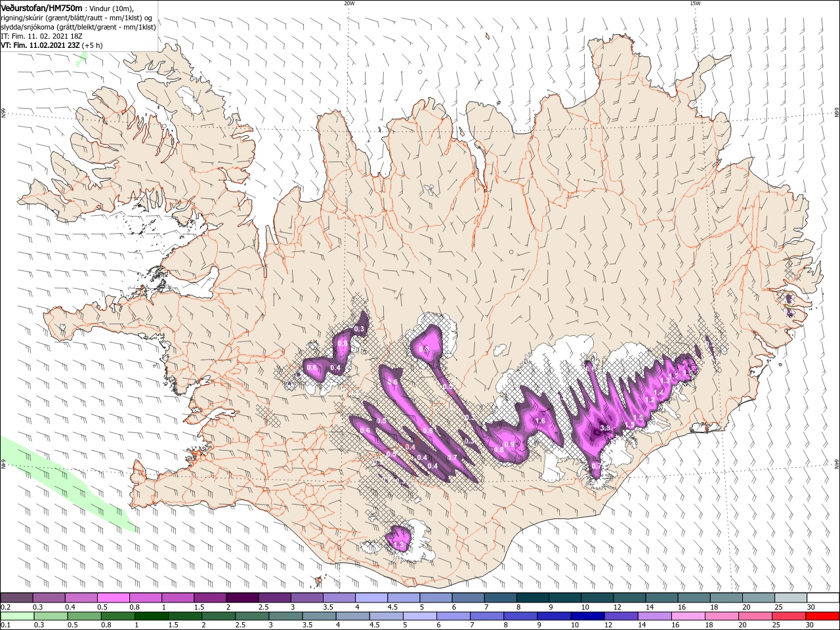Click the 1.6 snowfall value on the glacier
This screenshot has height=630, width=840.
click(x=540, y=421)
